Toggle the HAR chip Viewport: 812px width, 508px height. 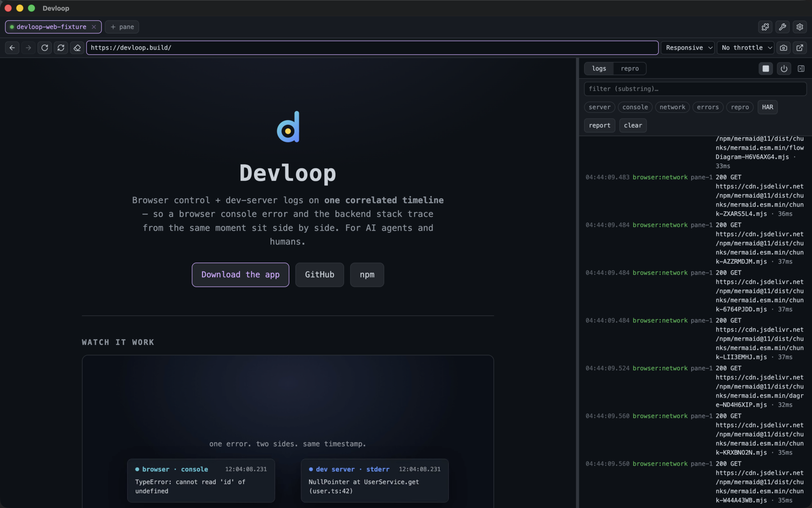click(x=767, y=107)
